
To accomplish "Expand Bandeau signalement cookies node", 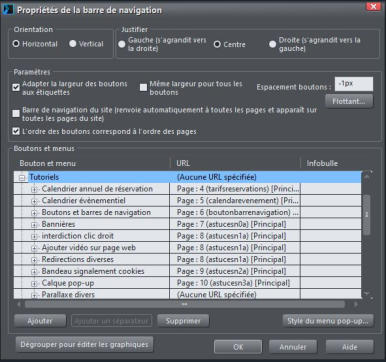I will [x=34, y=272].
